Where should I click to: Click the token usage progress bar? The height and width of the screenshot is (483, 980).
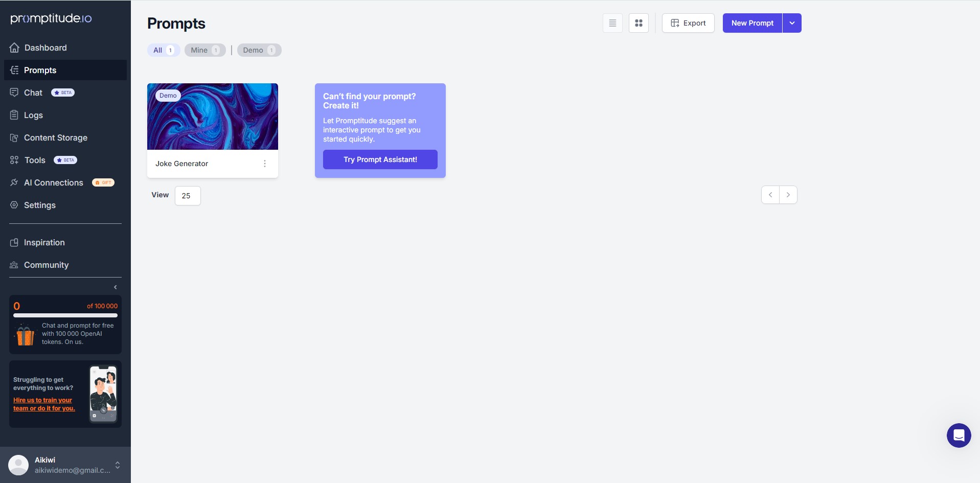[x=65, y=315]
